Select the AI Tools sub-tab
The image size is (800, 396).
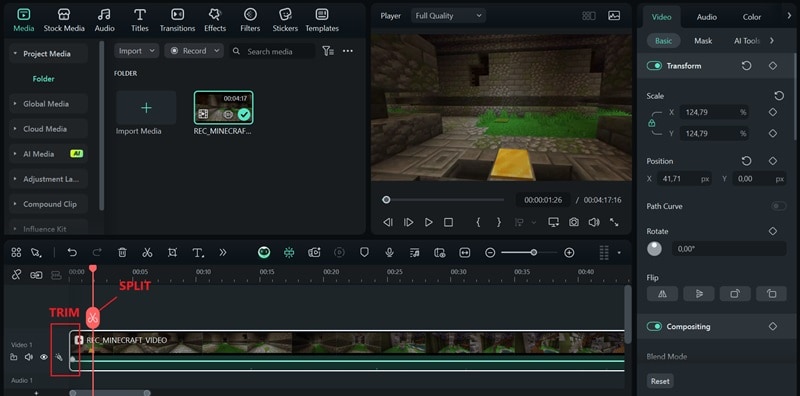tap(747, 41)
